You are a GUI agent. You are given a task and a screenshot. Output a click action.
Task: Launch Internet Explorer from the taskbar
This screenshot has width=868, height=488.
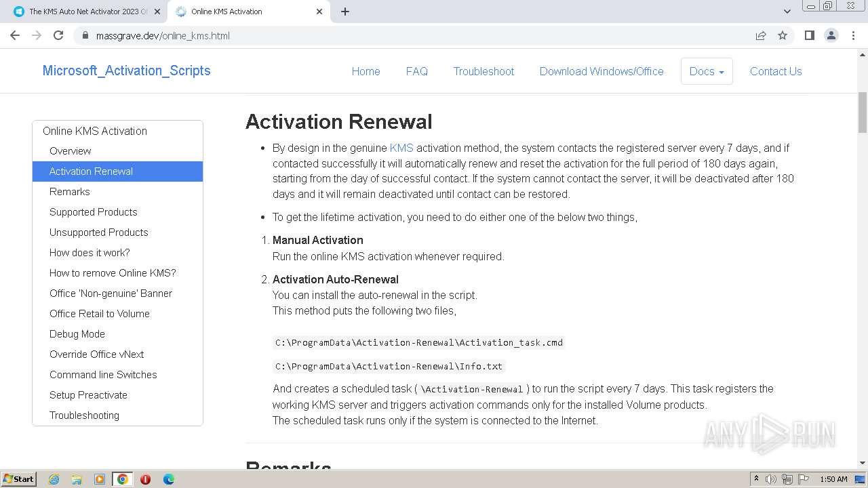point(54,479)
